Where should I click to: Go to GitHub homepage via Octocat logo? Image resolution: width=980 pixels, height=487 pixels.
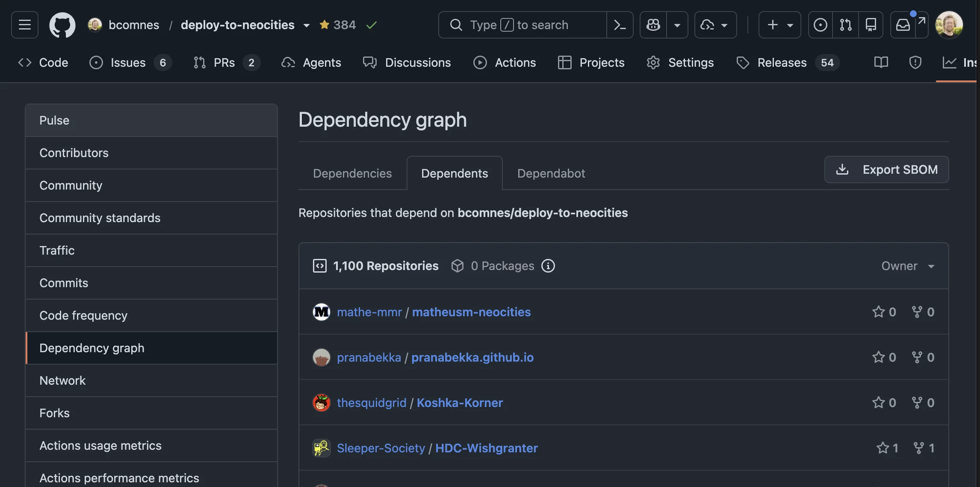pos(62,25)
